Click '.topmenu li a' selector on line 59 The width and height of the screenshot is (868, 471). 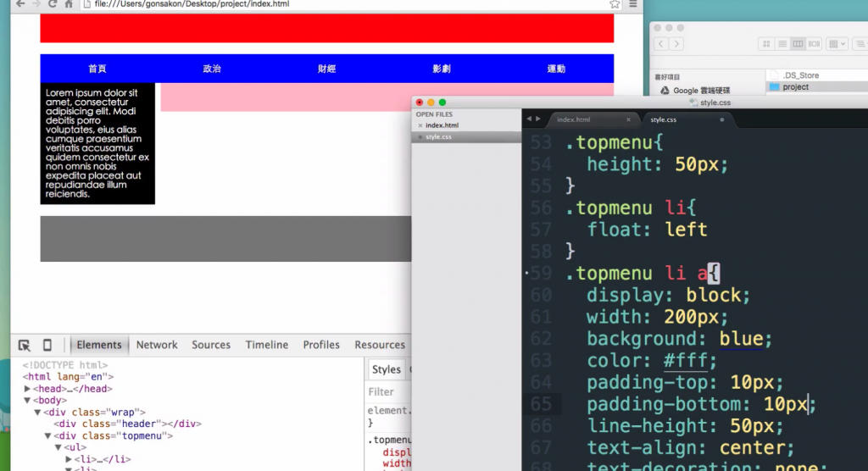636,274
